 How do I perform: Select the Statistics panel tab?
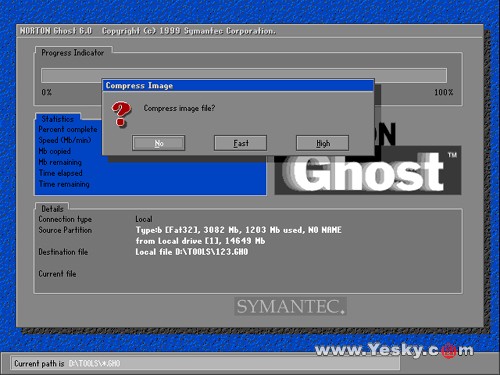(x=57, y=119)
